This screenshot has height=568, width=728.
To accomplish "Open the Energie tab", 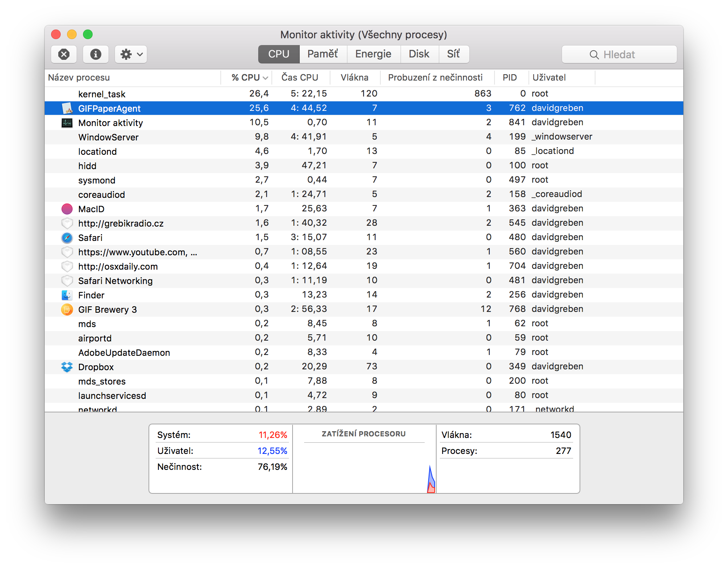I will [x=374, y=54].
